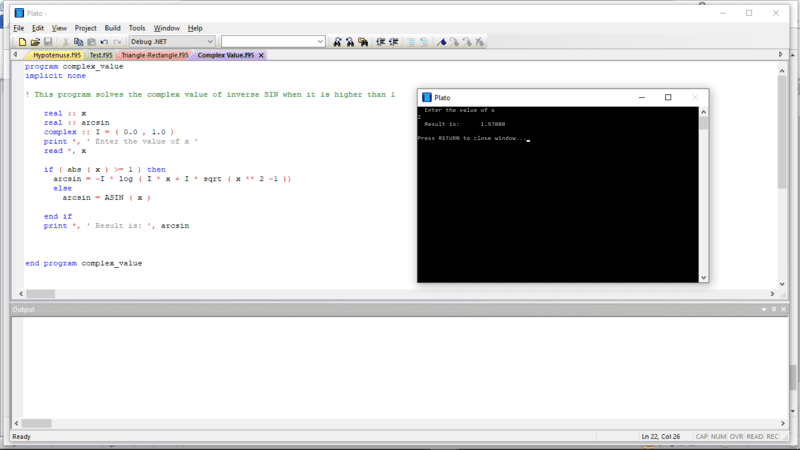Close the Output panel
This screenshot has height=450, width=800.
click(x=781, y=310)
